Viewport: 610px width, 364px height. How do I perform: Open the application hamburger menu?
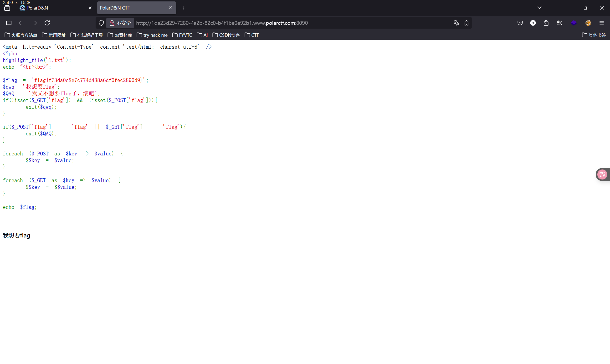(601, 23)
